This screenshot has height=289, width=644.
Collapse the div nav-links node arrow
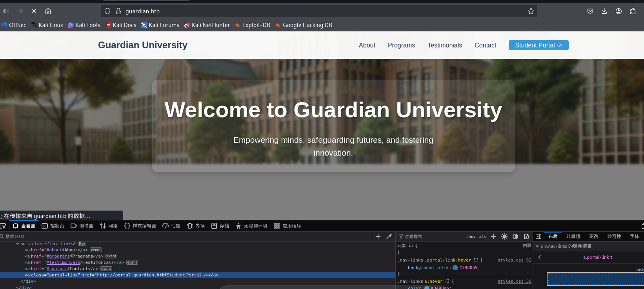[x=18, y=244]
